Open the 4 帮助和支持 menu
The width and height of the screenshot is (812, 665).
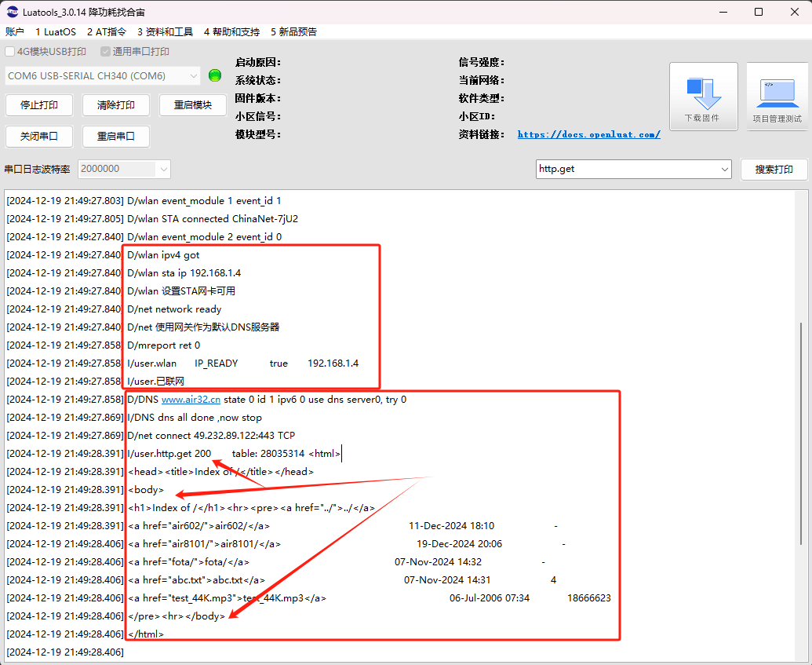tap(231, 31)
